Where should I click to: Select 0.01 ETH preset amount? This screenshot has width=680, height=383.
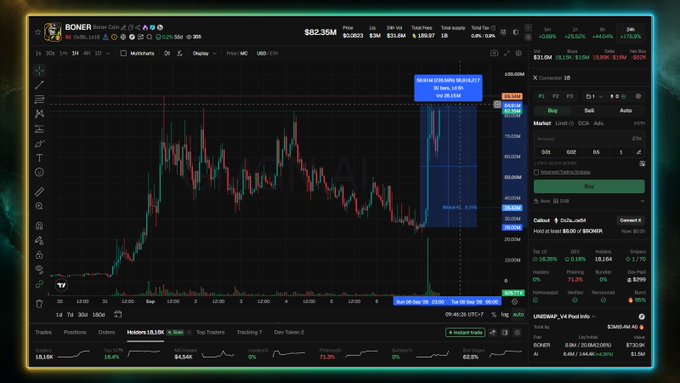546,152
